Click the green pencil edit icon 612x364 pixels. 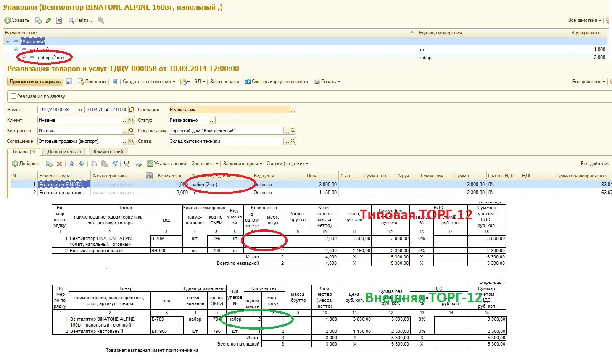coord(49,20)
